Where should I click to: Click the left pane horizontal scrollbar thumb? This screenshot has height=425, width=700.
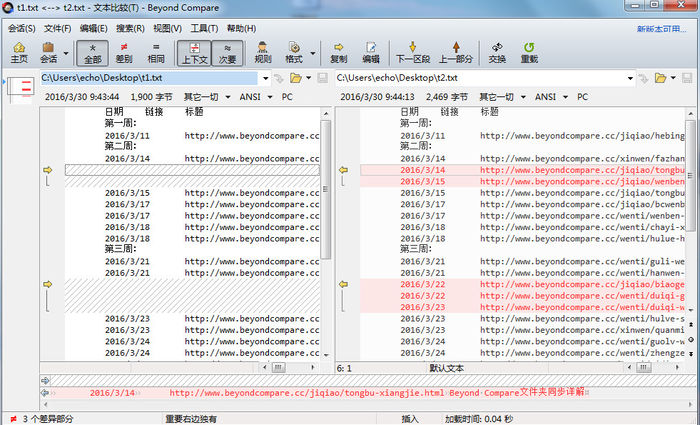pos(279,367)
